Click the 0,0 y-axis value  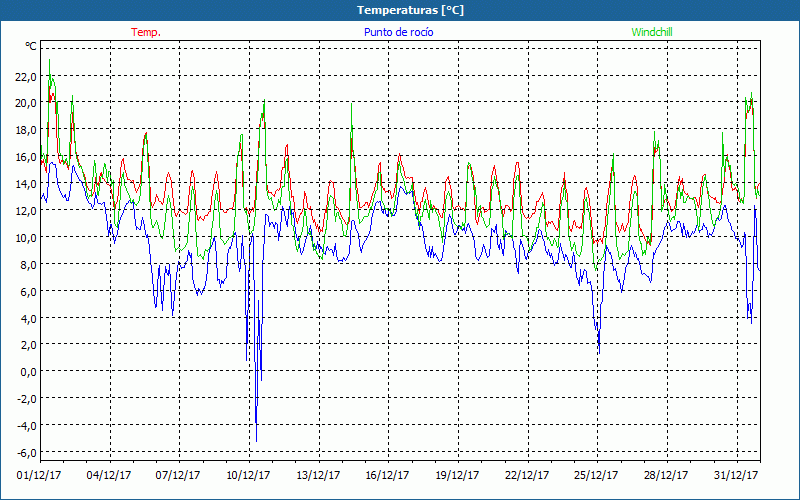point(28,372)
